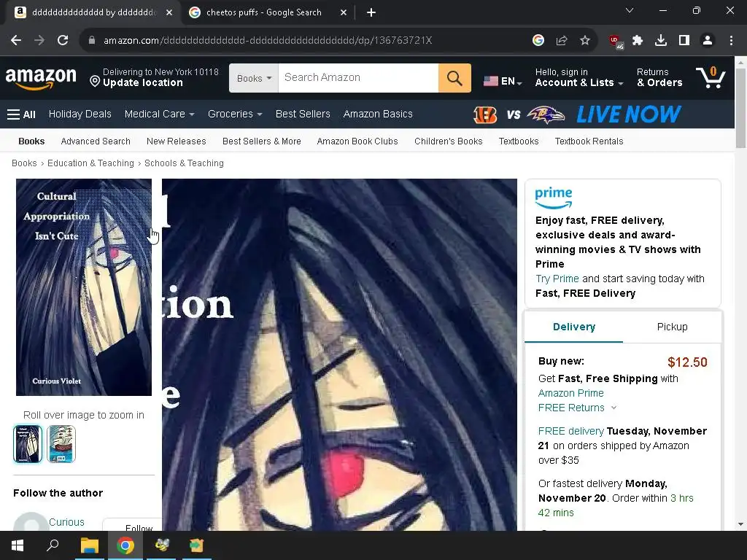The width and height of the screenshot is (747, 560).
Task: Open Holiday Deals nav item
Action: point(80,114)
